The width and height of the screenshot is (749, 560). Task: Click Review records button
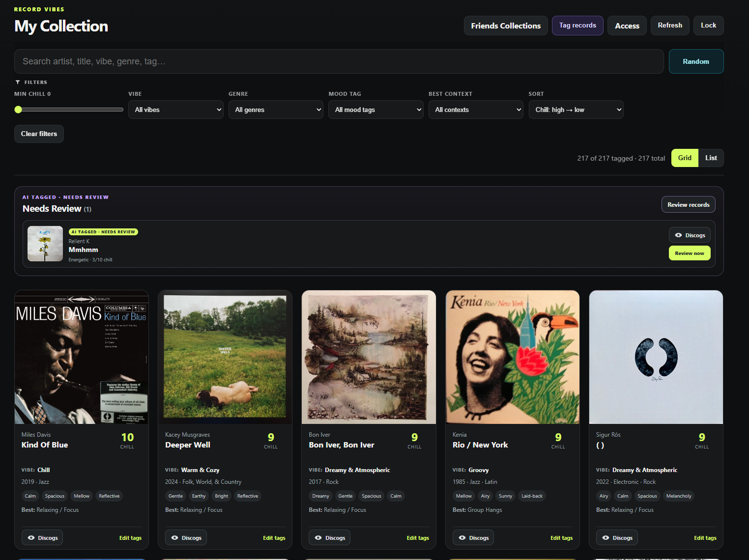coord(688,204)
